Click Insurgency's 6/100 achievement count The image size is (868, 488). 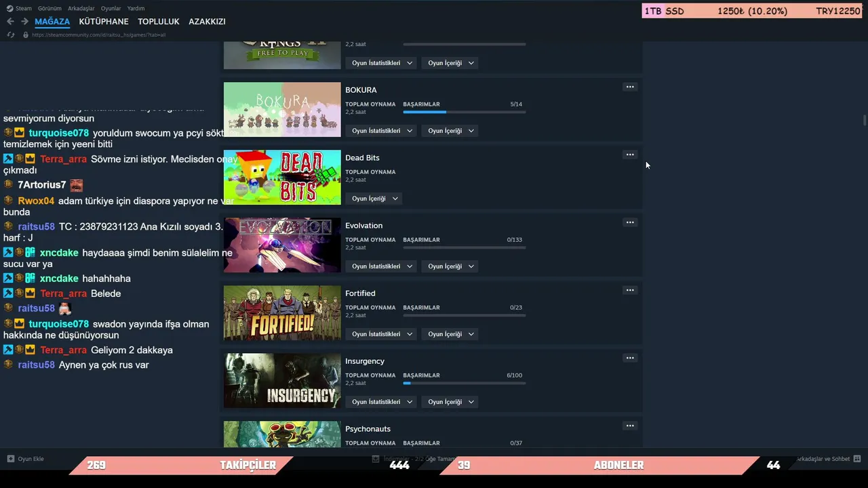pyautogui.click(x=515, y=375)
